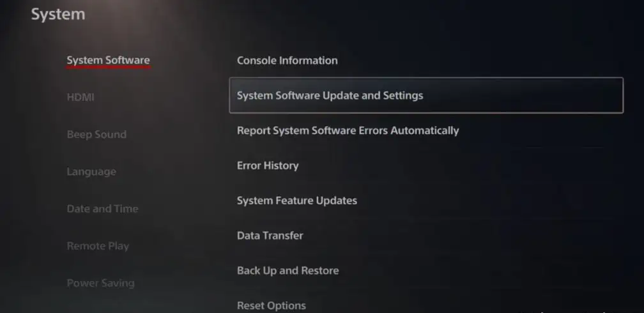Choose the Data Transfer option
Viewport: 644px width, 313px height.
pos(270,236)
